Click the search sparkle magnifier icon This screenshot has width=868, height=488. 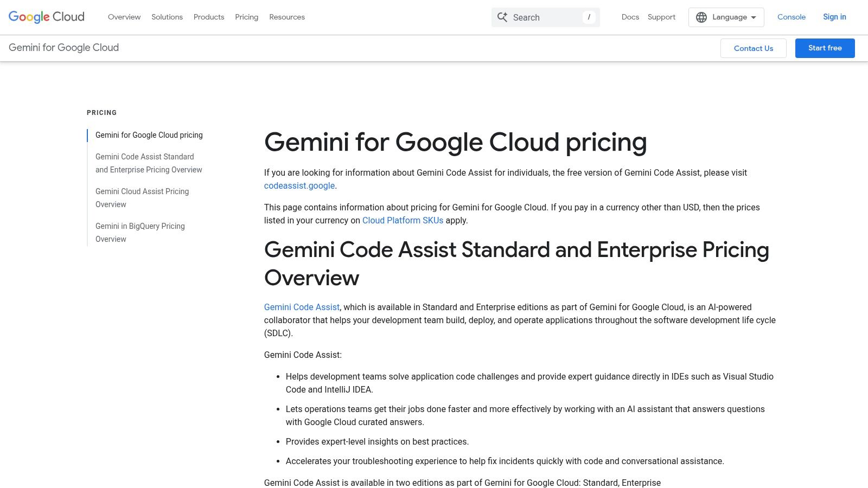tap(502, 17)
